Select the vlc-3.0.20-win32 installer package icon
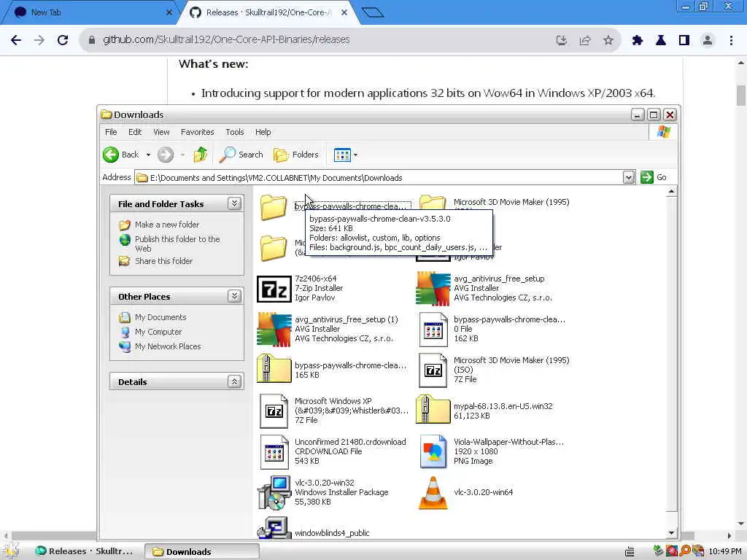 (x=274, y=492)
